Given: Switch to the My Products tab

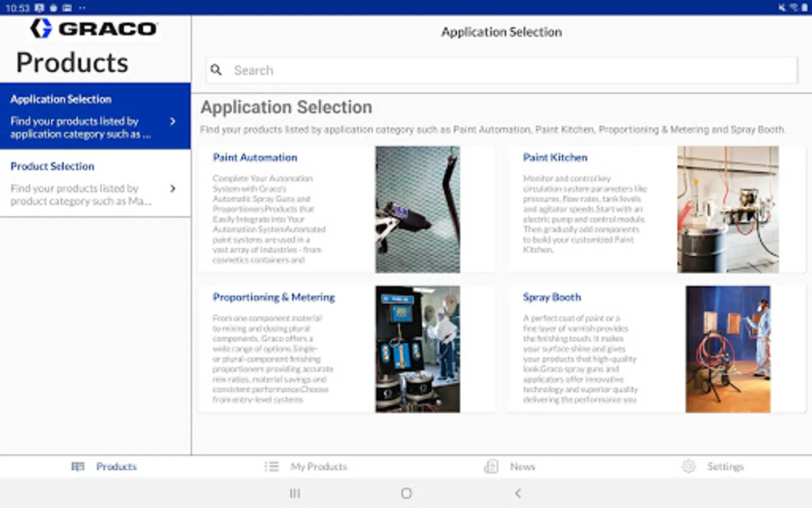Looking at the screenshot, I should coord(319,466).
